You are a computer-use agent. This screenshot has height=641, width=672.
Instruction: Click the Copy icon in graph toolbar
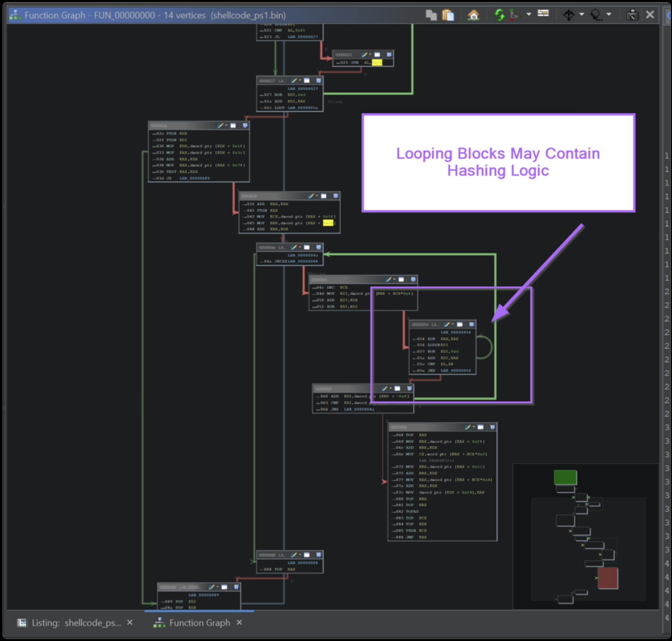click(x=431, y=15)
